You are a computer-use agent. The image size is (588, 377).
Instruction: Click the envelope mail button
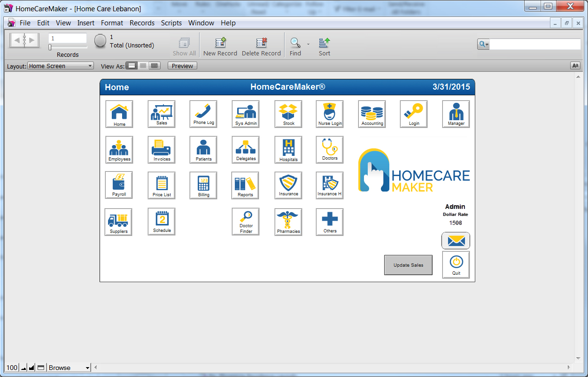tap(456, 241)
